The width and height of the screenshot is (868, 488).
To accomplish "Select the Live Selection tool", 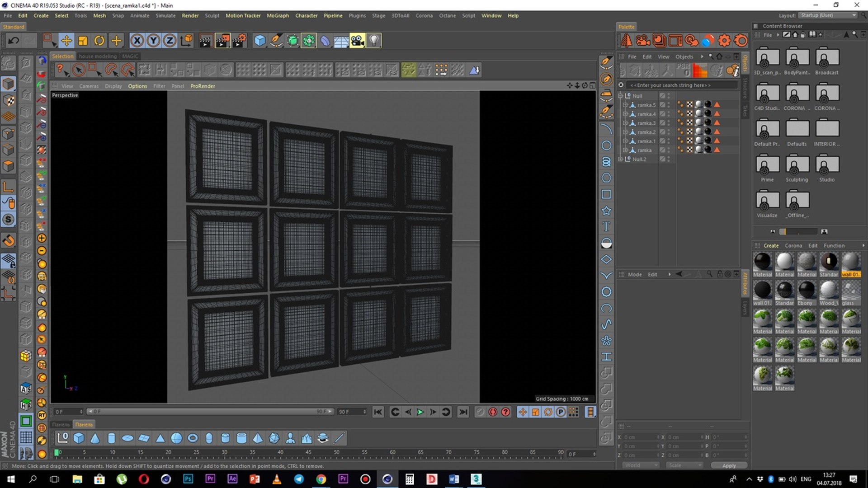I will [x=79, y=70].
